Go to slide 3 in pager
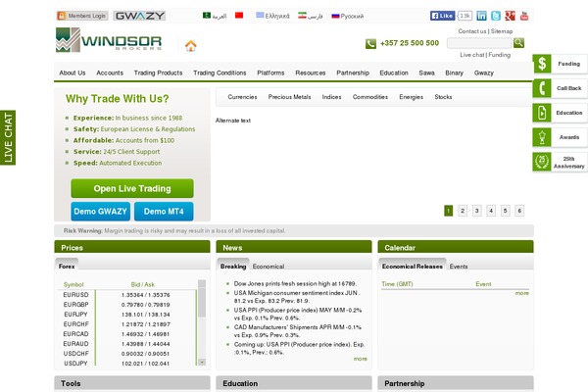This screenshot has width=588, height=392. pyautogui.click(x=477, y=211)
